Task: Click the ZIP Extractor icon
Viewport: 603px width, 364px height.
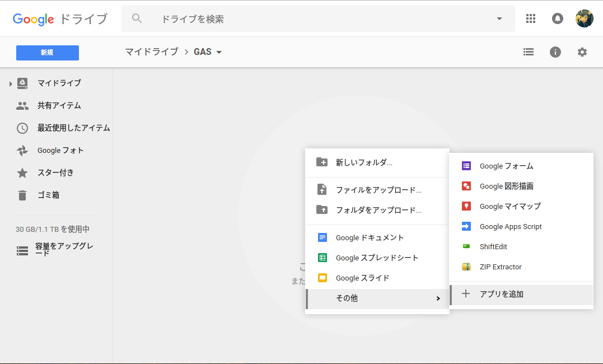Action: point(466,267)
